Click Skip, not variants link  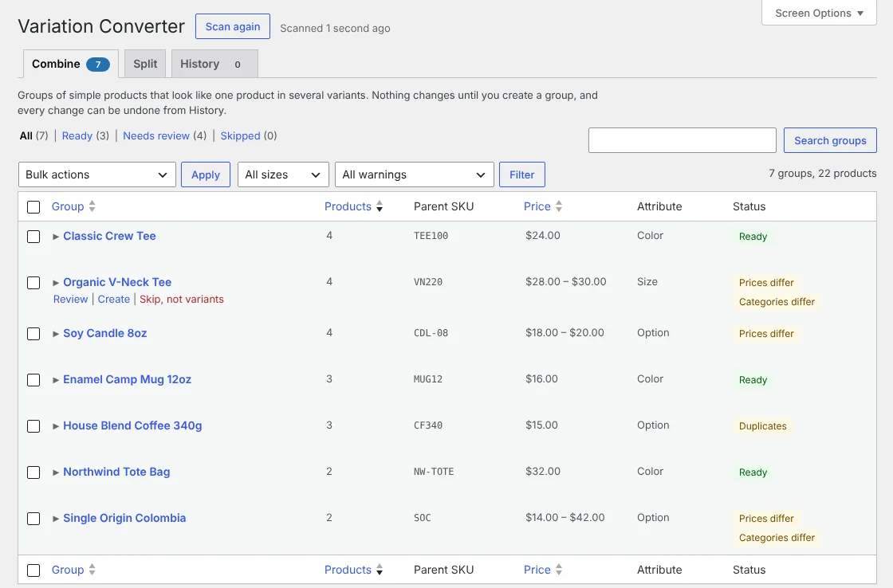[x=182, y=300]
